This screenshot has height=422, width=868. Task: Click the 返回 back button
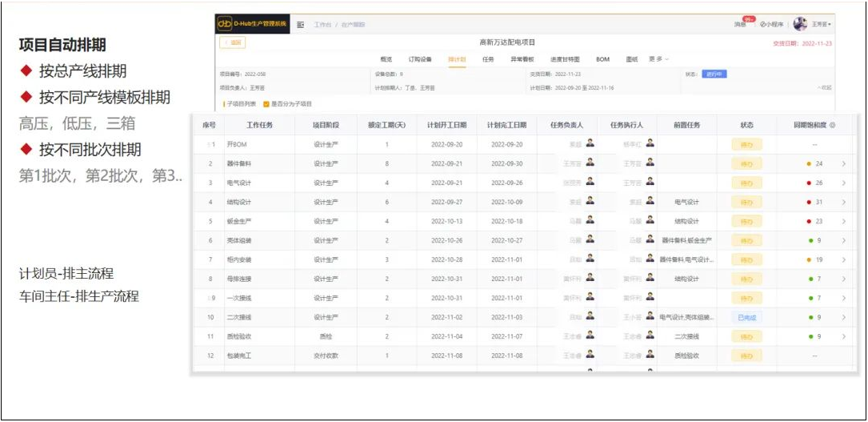[x=233, y=42]
